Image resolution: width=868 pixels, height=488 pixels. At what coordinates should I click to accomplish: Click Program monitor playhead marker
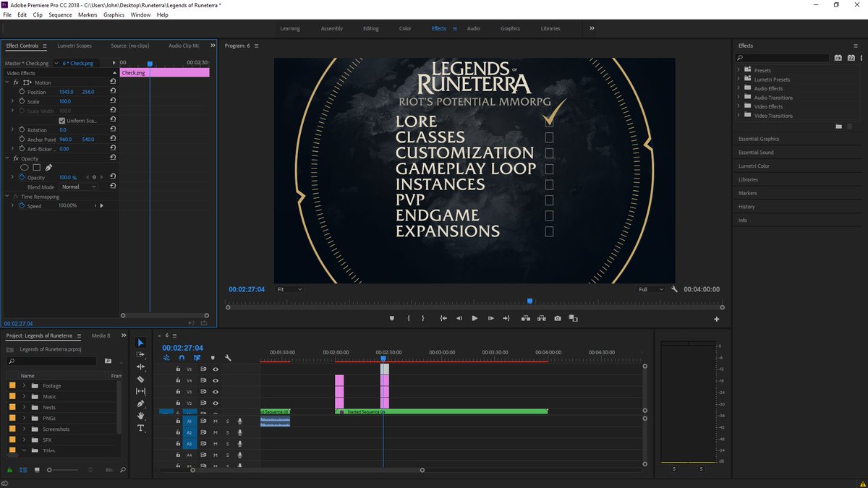click(529, 301)
